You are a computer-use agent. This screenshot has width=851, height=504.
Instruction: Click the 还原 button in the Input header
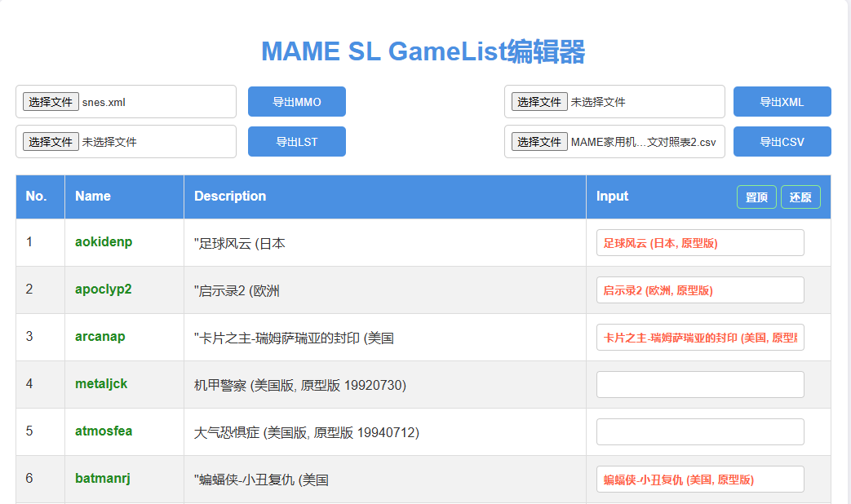pyautogui.click(x=800, y=197)
